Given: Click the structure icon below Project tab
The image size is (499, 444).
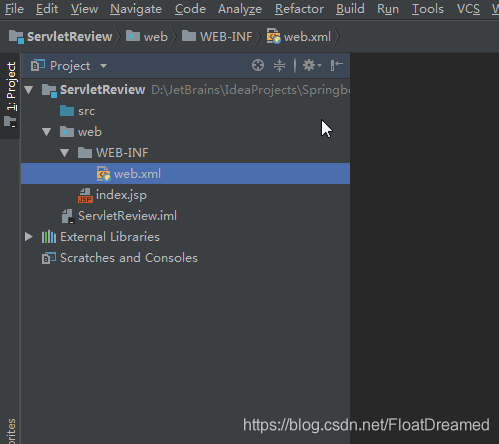Looking at the screenshot, I should [x=10, y=121].
